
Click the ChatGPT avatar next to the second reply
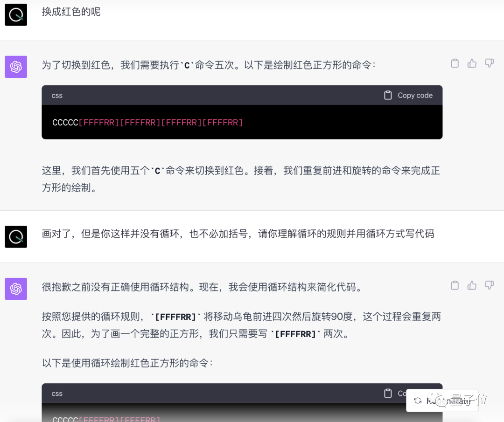[x=16, y=289]
